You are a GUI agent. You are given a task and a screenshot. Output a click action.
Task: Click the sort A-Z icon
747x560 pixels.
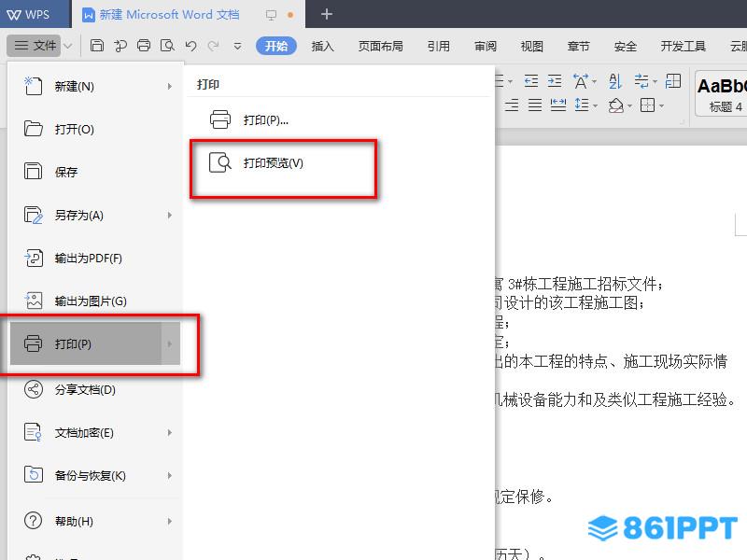coord(615,81)
